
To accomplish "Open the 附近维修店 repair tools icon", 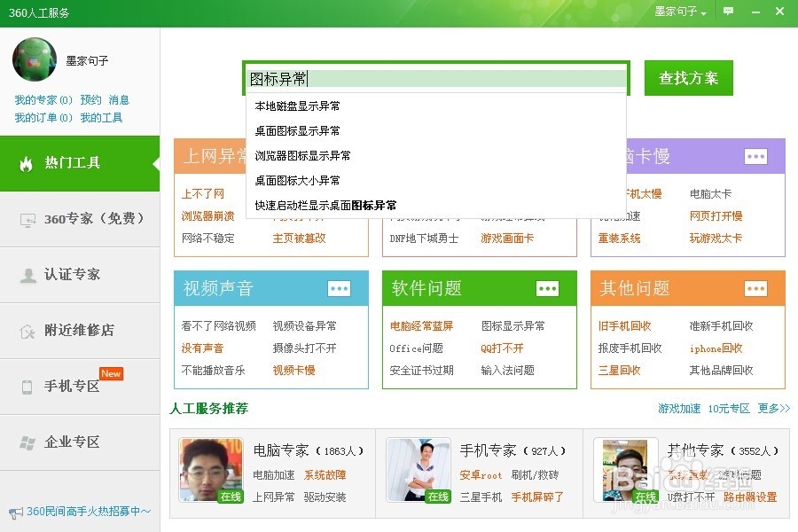I will click(x=27, y=330).
